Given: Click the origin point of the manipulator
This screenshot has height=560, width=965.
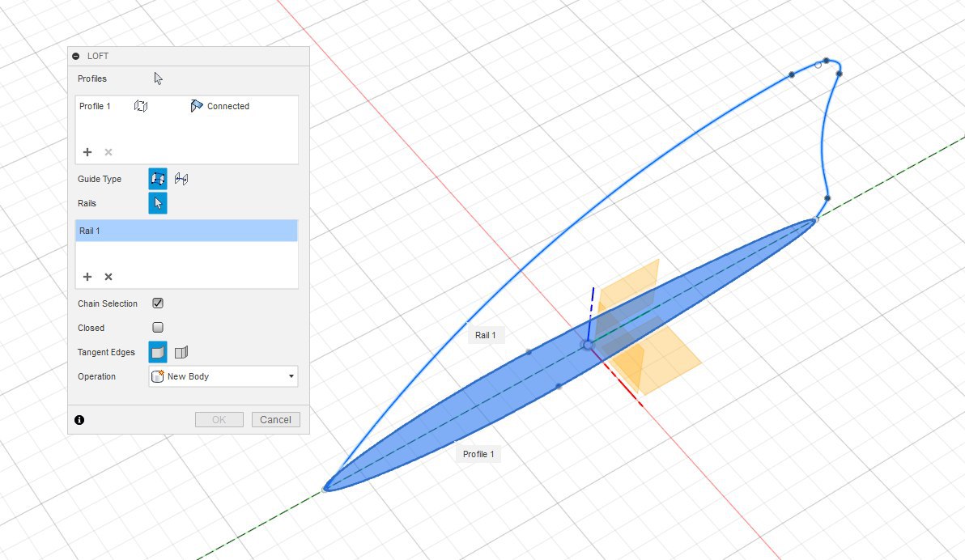Looking at the screenshot, I should (x=588, y=346).
